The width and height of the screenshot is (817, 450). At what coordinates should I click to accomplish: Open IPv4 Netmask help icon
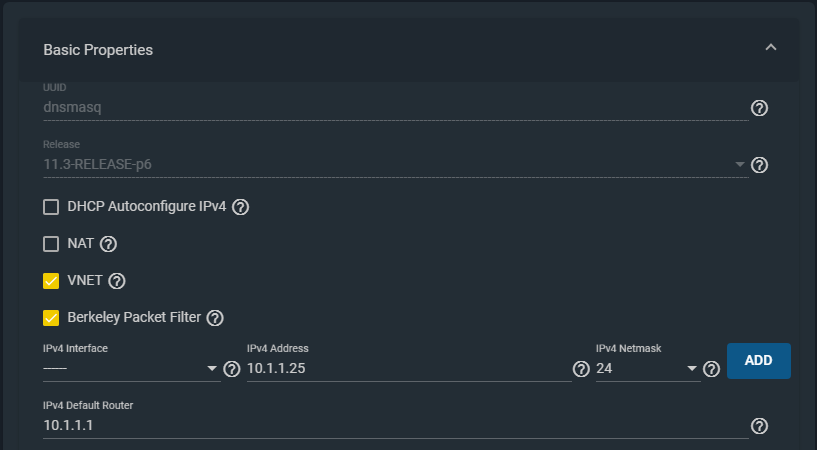[x=711, y=369]
